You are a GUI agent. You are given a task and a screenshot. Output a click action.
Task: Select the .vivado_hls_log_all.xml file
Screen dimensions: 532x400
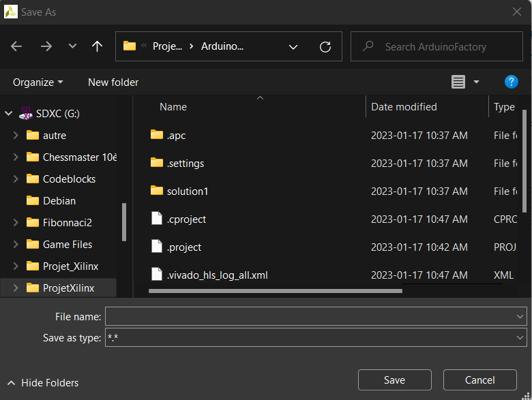[x=217, y=275]
